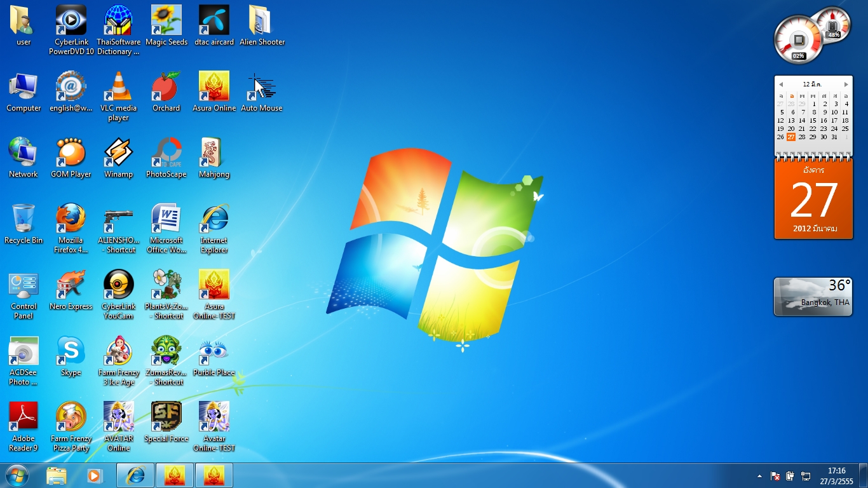Click the large orange date 27 panel
The image size is (868, 488).
click(813, 199)
